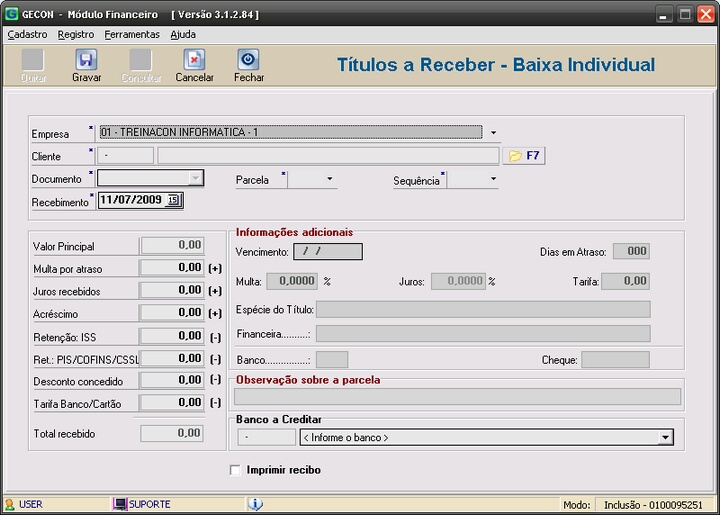
Task: Click the Cheque field
Action: tap(615, 360)
